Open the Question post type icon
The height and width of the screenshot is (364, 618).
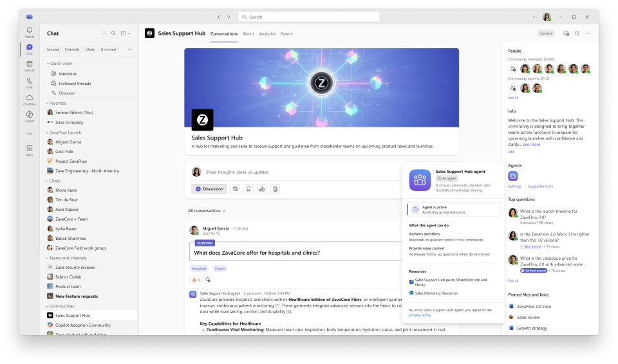tap(236, 189)
